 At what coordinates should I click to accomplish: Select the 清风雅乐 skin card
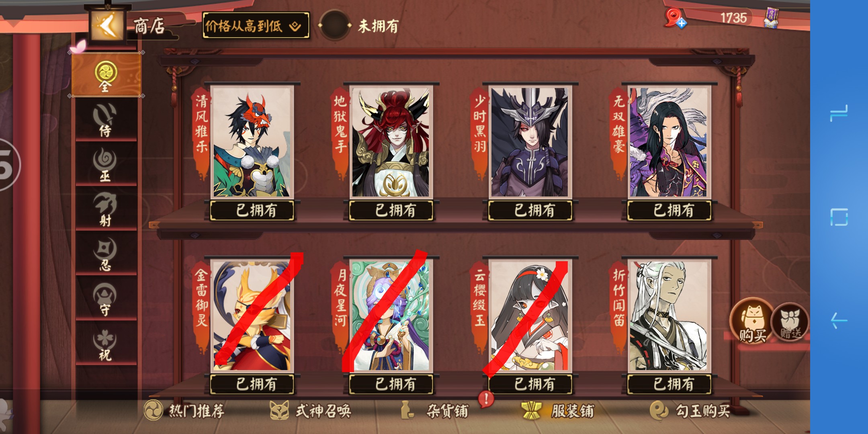coord(252,142)
